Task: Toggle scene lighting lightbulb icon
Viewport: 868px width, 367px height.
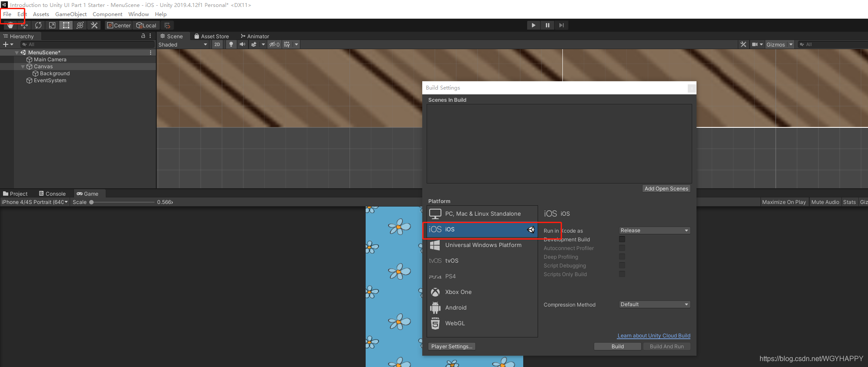Action: [231, 44]
